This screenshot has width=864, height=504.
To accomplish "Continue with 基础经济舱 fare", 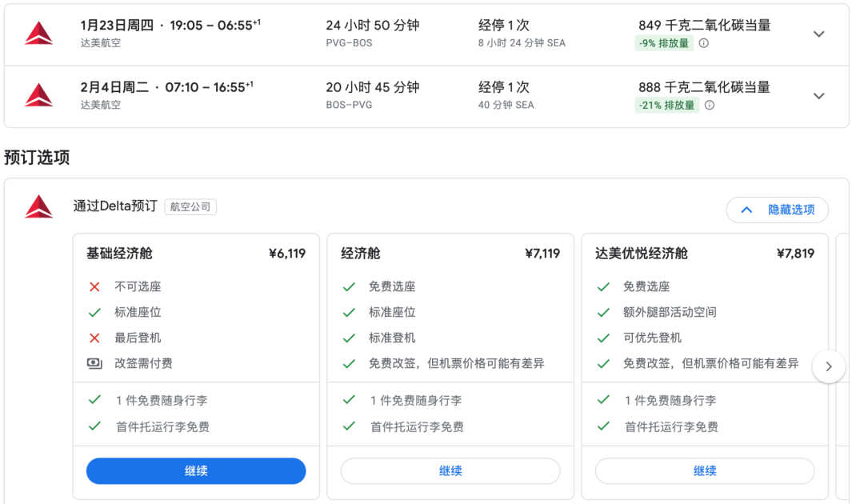I will coord(196,471).
